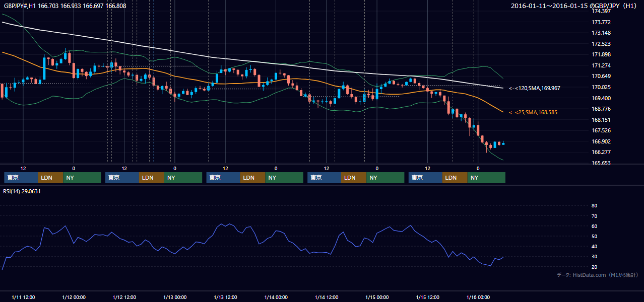Select the NY session box above 1/16 00:00
The height and width of the screenshot is (302, 644).
[486, 178]
